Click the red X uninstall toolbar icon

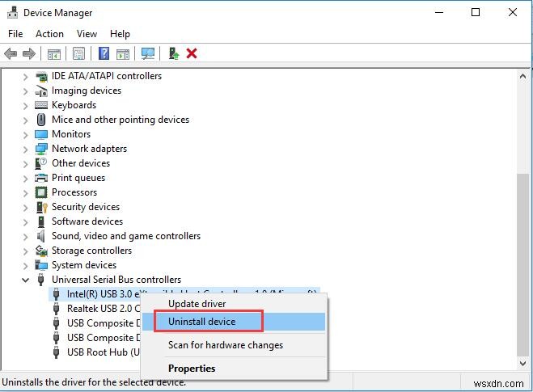(x=192, y=53)
